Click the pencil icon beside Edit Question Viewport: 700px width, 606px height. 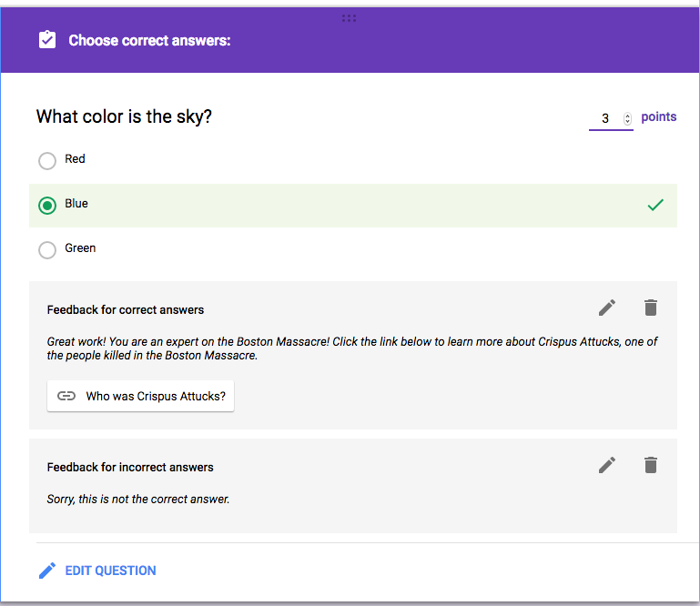click(47, 571)
